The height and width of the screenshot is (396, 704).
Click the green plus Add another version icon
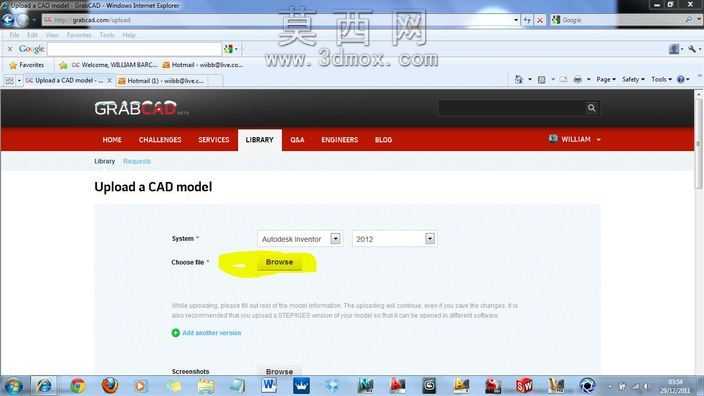(x=176, y=333)
